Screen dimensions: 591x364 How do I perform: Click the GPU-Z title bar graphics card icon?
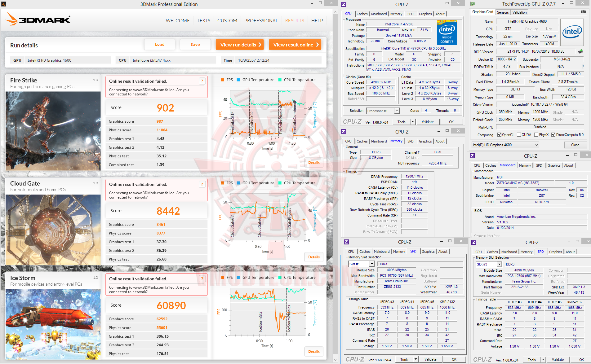(472, 4)
